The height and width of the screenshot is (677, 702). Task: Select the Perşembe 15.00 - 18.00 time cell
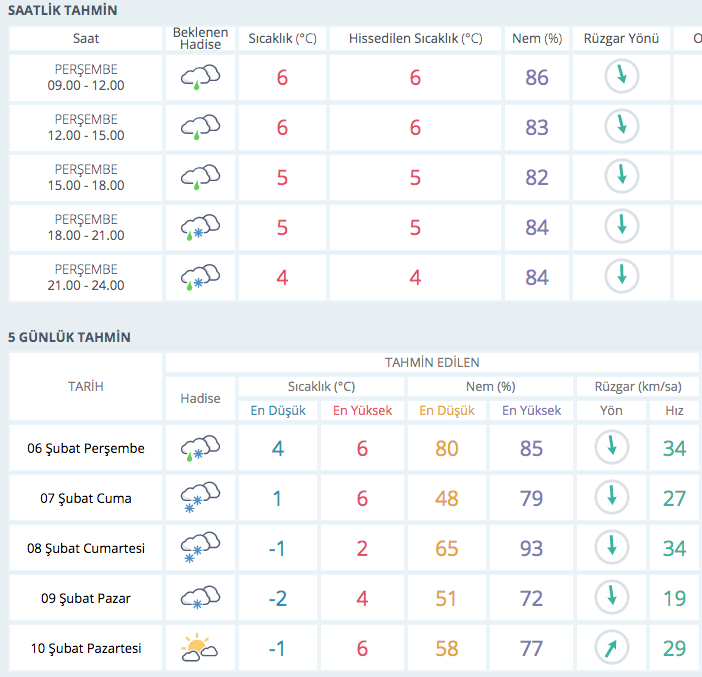point(86,177)
